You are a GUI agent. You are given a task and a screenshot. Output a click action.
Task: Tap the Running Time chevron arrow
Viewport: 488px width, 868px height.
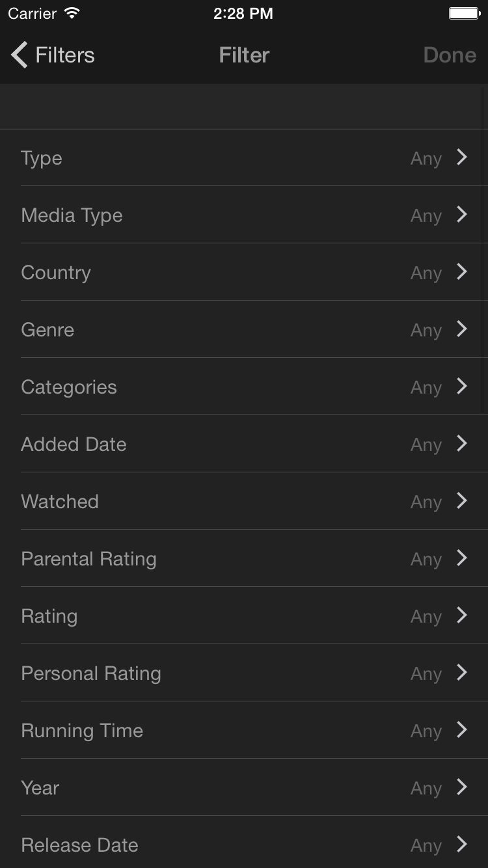click(462, 730)
